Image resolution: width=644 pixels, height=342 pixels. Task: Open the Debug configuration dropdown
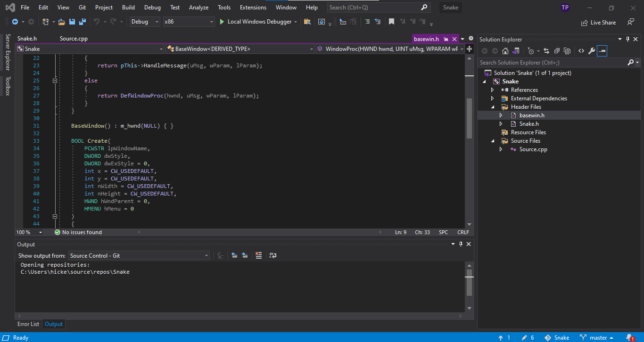coord(145,22)
